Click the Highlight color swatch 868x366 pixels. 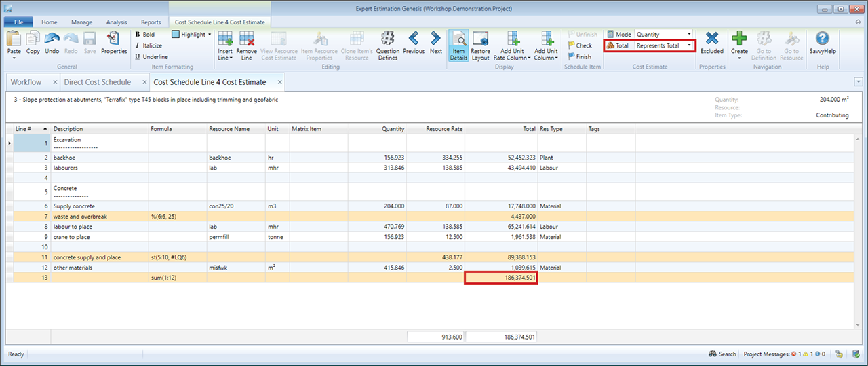[x=176, y=34]
